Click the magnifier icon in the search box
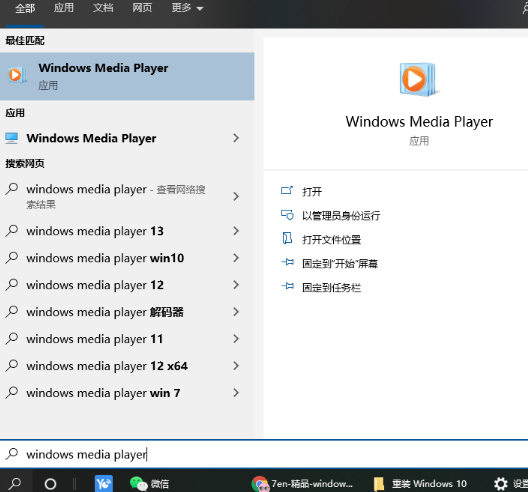The height and width of the screenshot is (492, 528). coord(12,454)
